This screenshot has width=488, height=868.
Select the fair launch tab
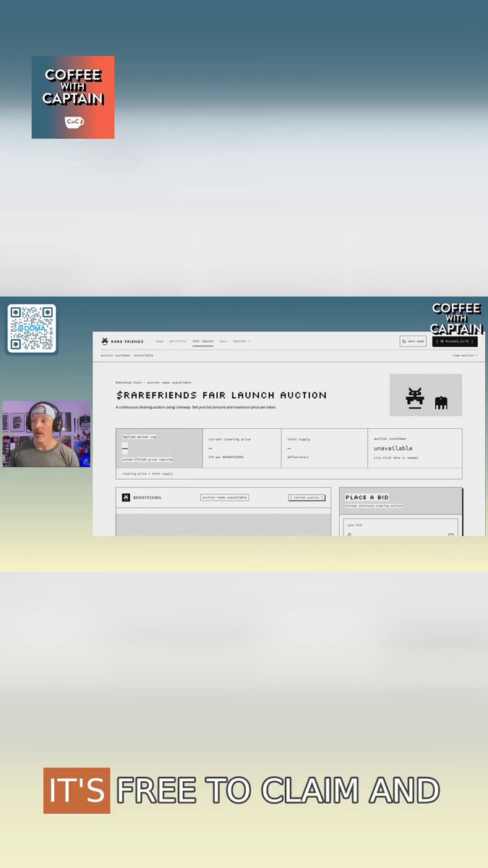coord(202,341)
